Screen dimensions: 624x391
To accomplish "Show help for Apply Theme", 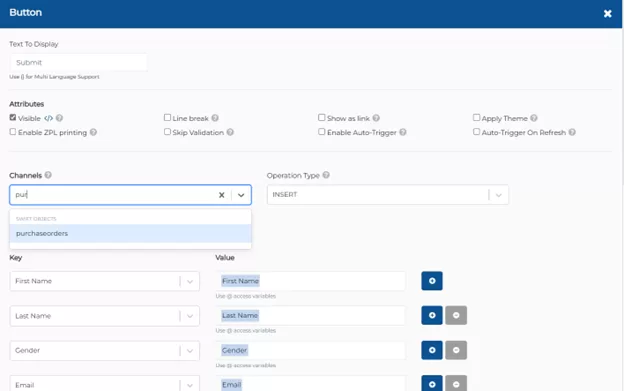I will click(x=534, y=118).
